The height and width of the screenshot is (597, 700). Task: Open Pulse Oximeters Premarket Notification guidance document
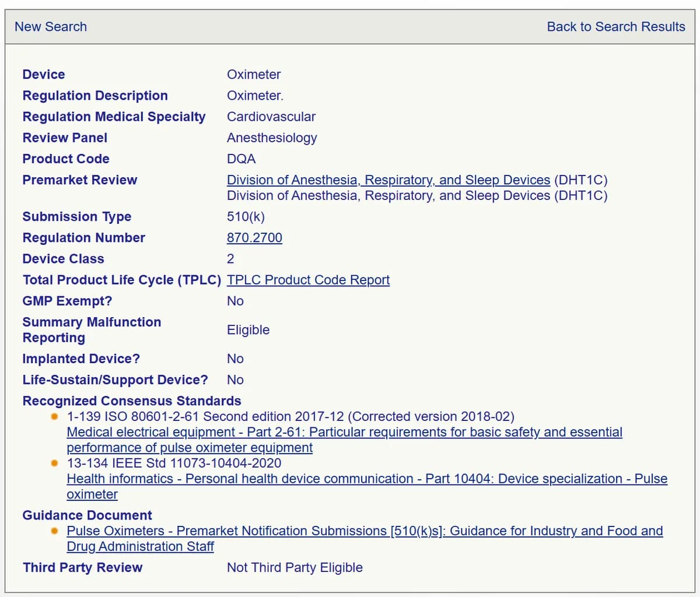365,539
